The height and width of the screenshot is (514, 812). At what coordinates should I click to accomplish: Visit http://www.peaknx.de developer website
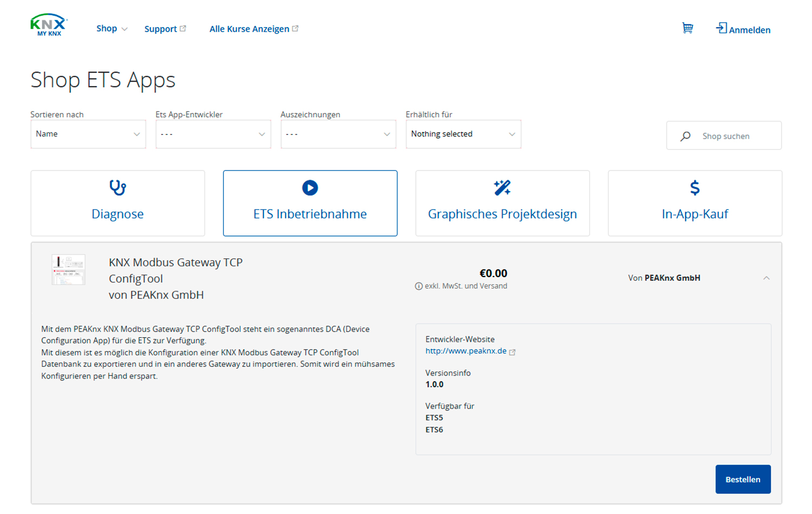tap(466, 351)
